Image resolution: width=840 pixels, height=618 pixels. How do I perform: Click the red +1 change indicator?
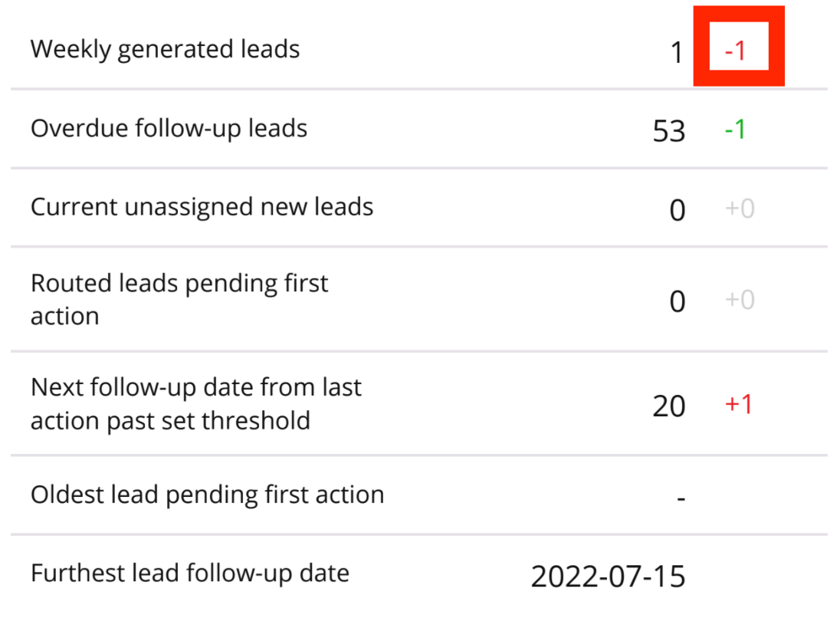pyautogui.click(x=739, y=404)
